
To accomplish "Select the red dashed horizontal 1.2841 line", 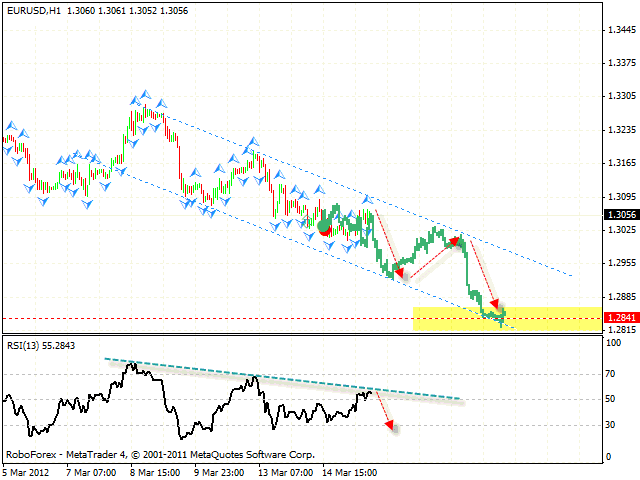I will [x=200, y=318].
